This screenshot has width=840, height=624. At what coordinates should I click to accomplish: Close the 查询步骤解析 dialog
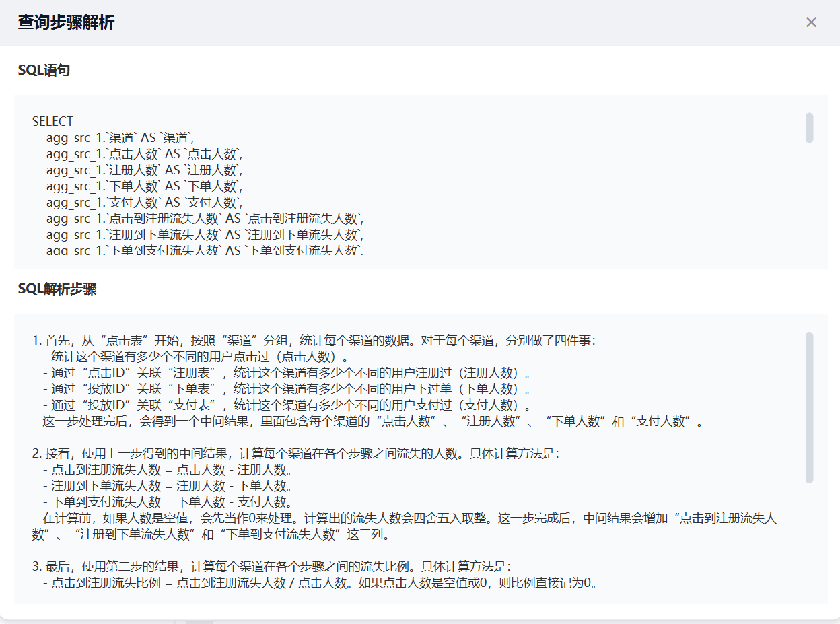coord(811,22)
